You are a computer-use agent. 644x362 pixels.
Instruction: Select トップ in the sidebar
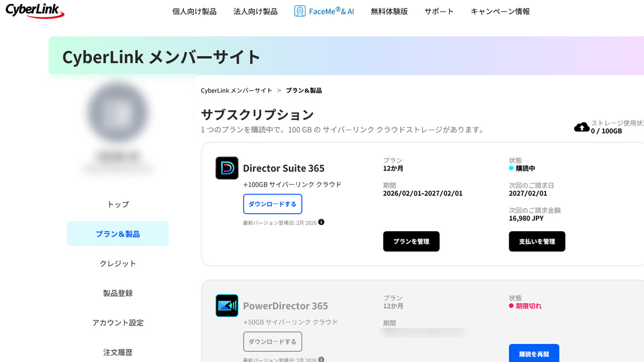(118, 204)
